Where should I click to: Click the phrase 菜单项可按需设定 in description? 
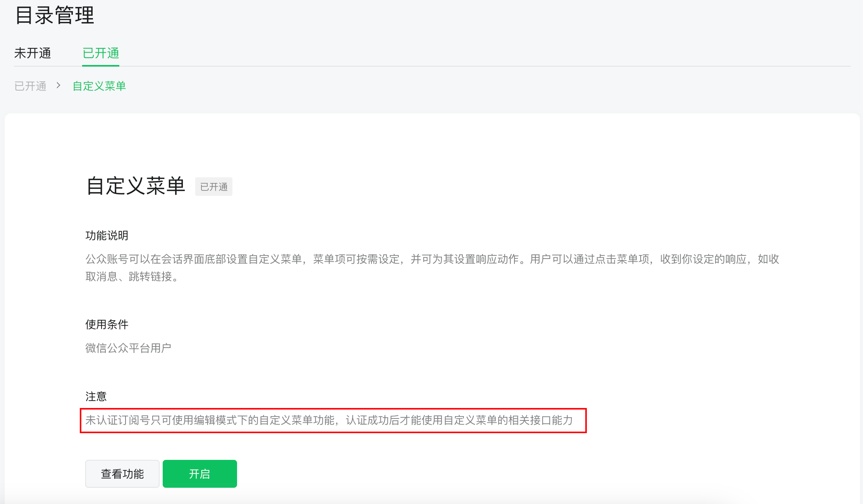tap(356, 259)
